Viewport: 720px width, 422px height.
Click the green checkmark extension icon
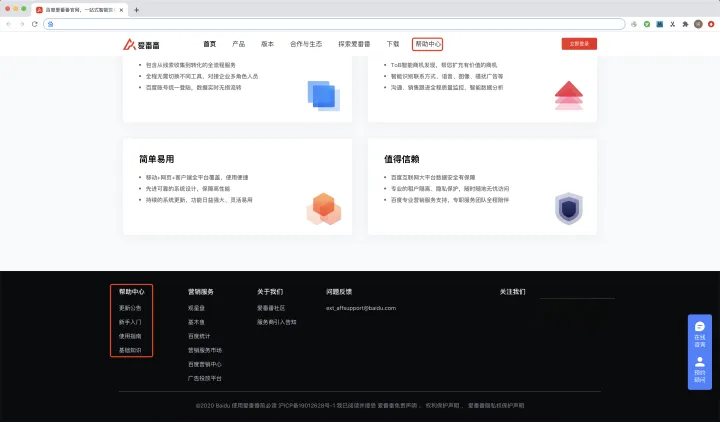coord(647,24)
